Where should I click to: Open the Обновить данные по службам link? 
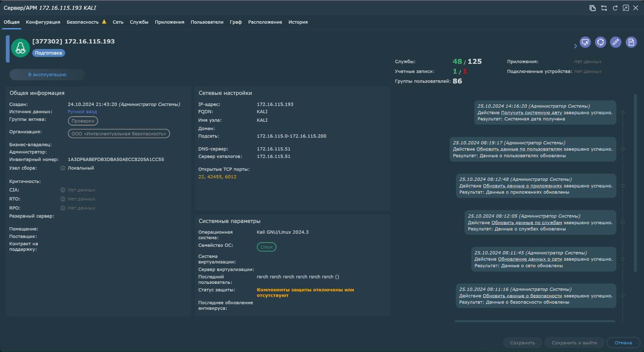click(527, 223)
